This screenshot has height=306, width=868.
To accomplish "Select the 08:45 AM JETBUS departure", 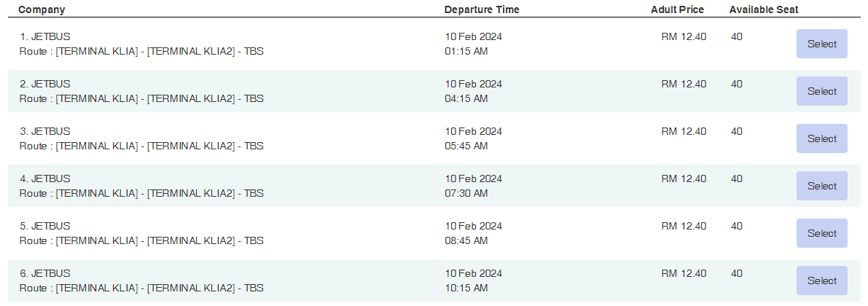I will 821,233.
